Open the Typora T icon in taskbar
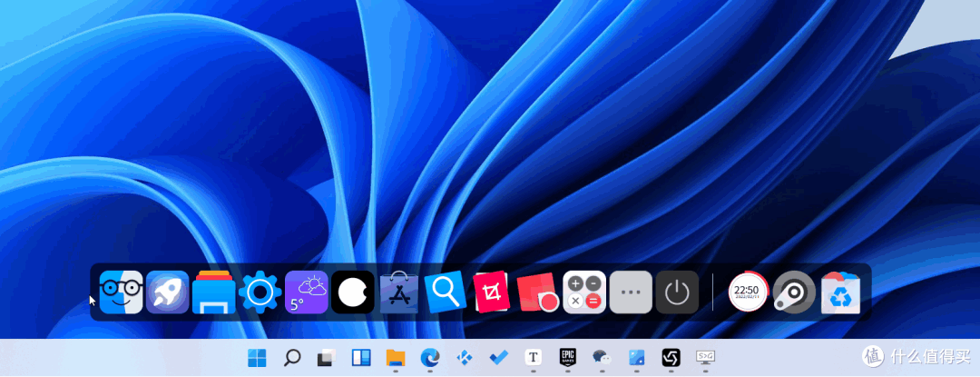 [534, 358]
